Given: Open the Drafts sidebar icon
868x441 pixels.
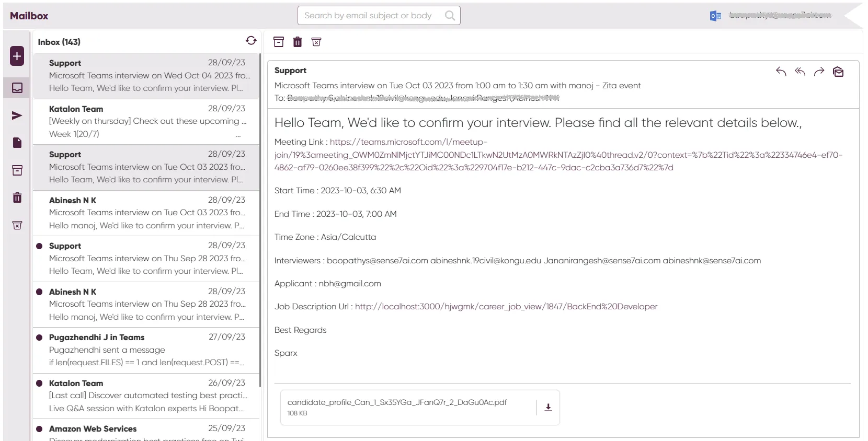Looking at the screenshot, I should pos(17,143).
